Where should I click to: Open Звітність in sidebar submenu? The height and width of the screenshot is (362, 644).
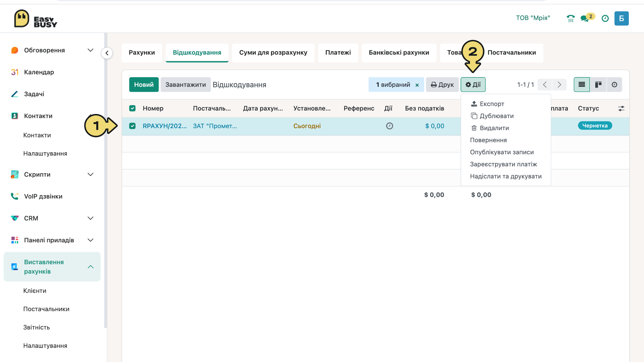37,327
